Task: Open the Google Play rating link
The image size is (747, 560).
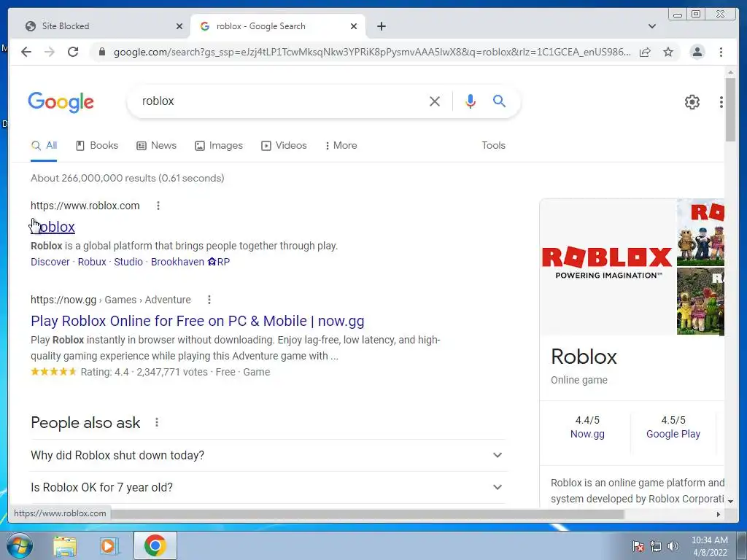Action: [x=673, y=435]
